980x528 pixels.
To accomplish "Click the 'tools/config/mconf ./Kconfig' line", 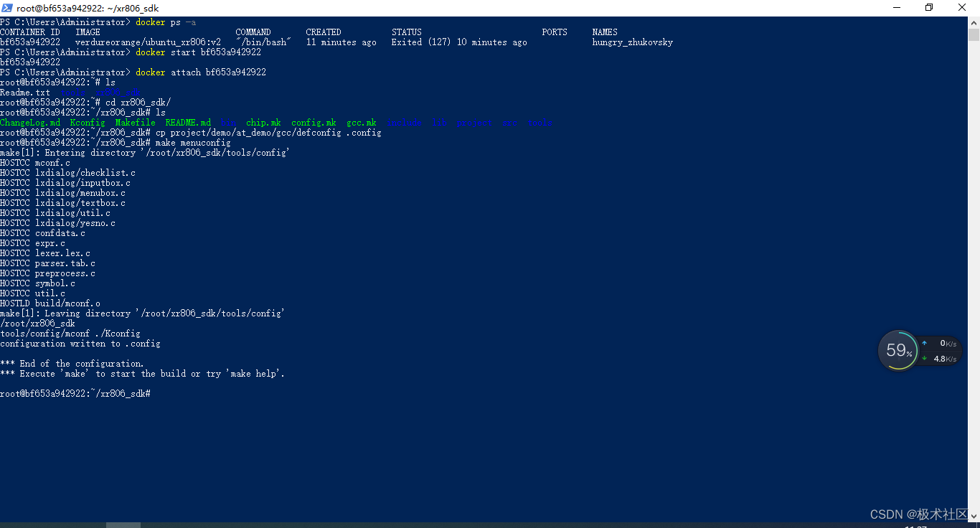I will (70, 334).
